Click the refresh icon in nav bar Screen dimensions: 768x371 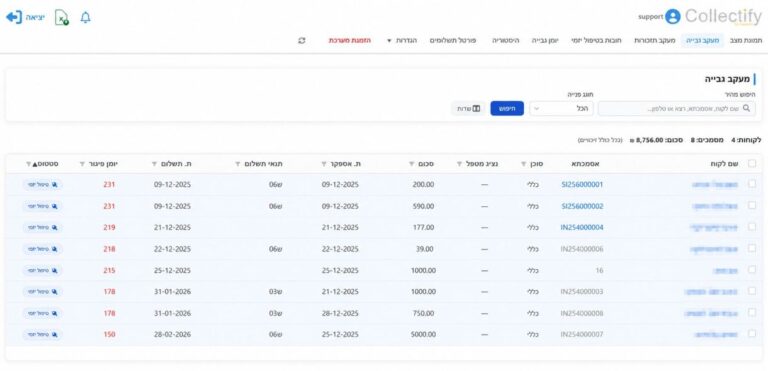(x=302, y=41)
